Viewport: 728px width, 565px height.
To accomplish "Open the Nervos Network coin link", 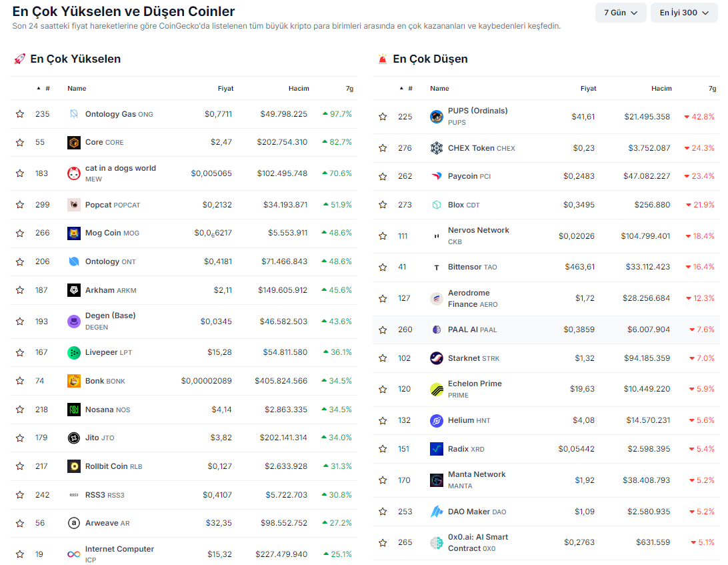I will pos(478,230).
